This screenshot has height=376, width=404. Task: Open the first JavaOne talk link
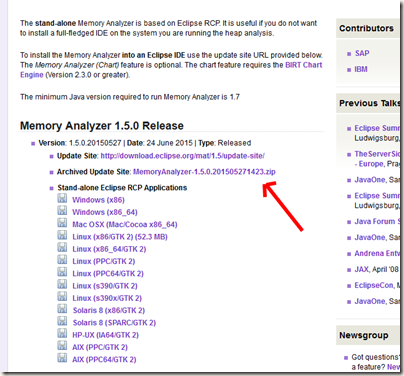coord(371,180)
